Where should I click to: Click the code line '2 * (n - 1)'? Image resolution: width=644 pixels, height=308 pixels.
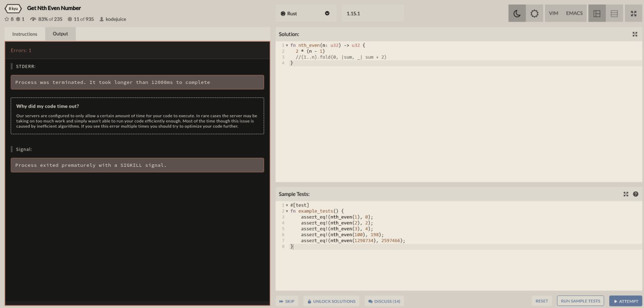pyautogui.click(x=310, y=51)
